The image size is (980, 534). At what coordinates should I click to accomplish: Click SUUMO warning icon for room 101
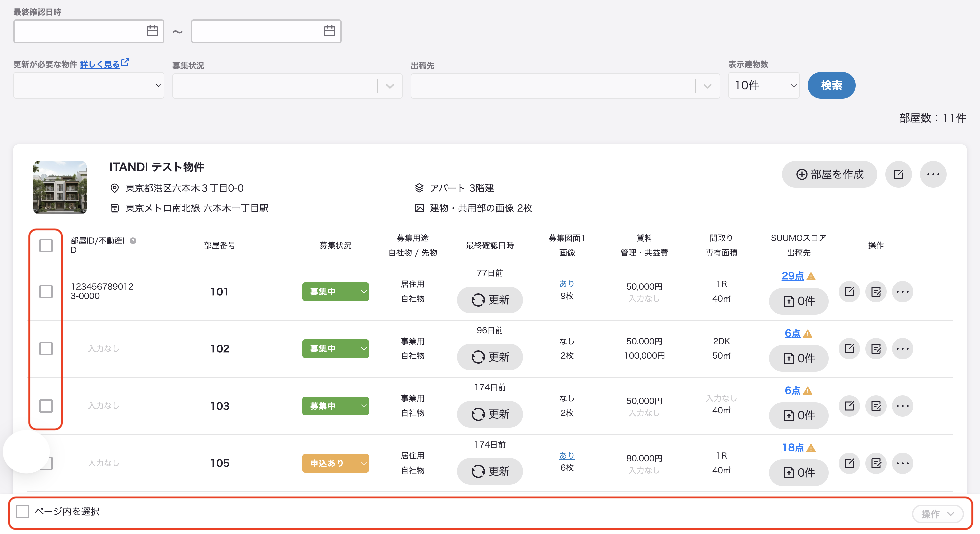(x=811, y=277)
